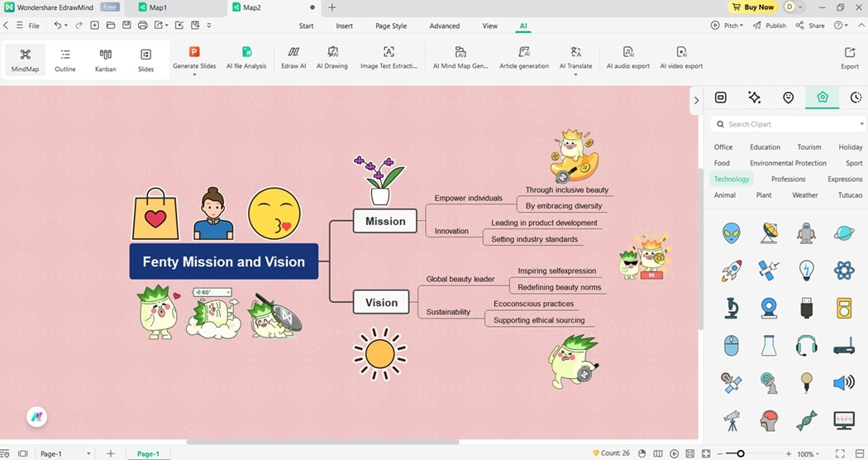Open the Slides view
Image resolution: width=868 pixels, height=460 pixels.
(145, 60)
